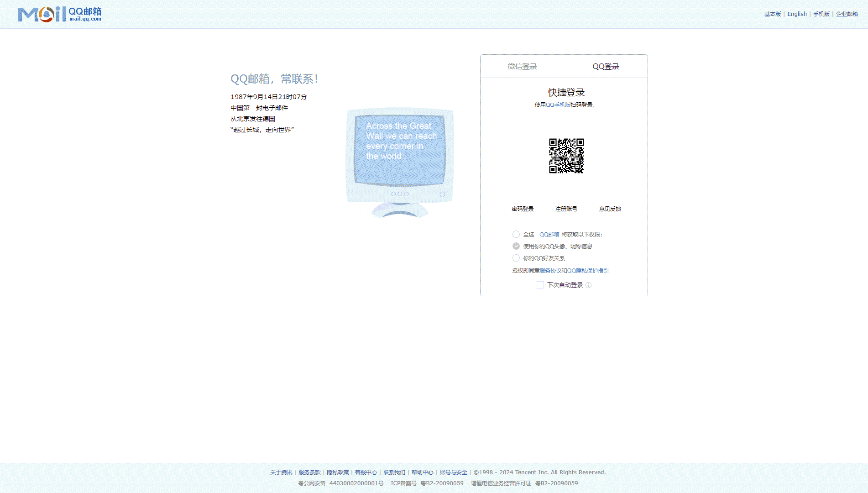
Task: Click the 增值电信业务经营许可证 text
Action: click(501, 483)
